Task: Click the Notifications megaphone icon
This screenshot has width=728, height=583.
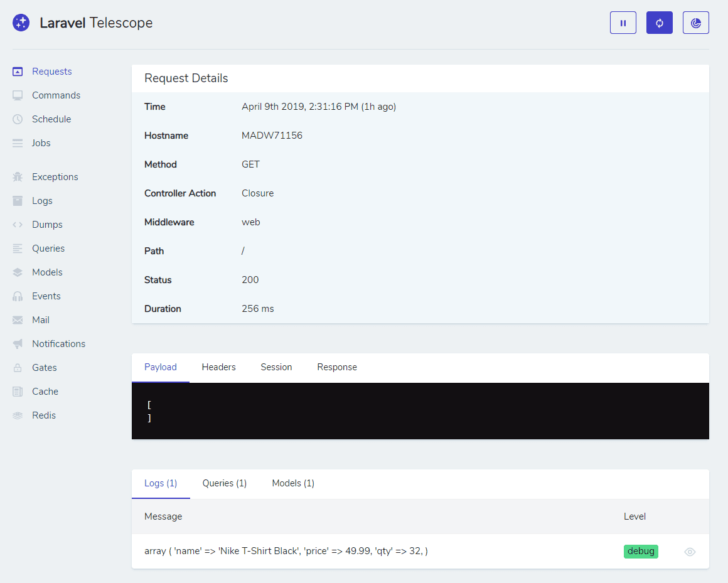Action: coord(17,343)
